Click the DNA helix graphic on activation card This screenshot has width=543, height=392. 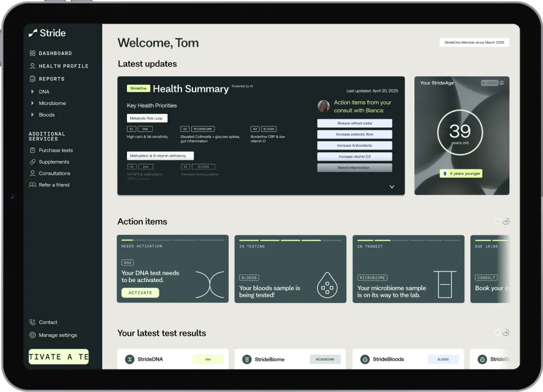pyautogui.click(x=210, y=285)
